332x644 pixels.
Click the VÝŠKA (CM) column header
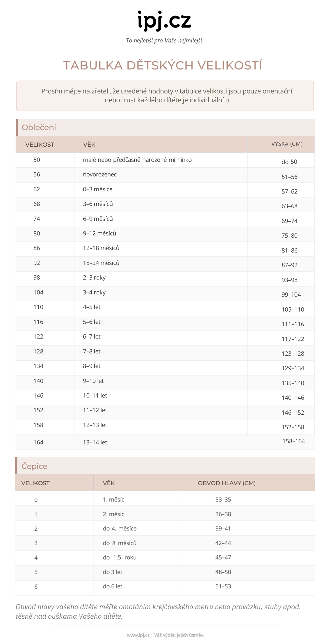[x=287, y=144]
